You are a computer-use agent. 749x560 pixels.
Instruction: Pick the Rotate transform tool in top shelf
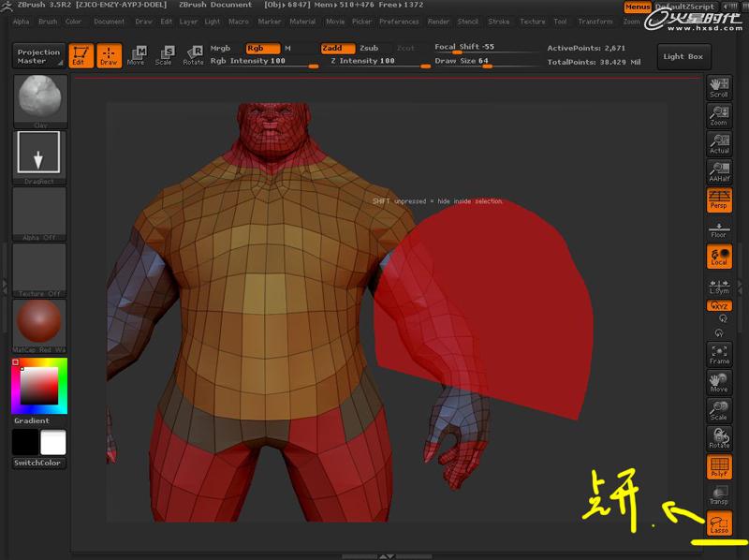(x=194, y=55)
